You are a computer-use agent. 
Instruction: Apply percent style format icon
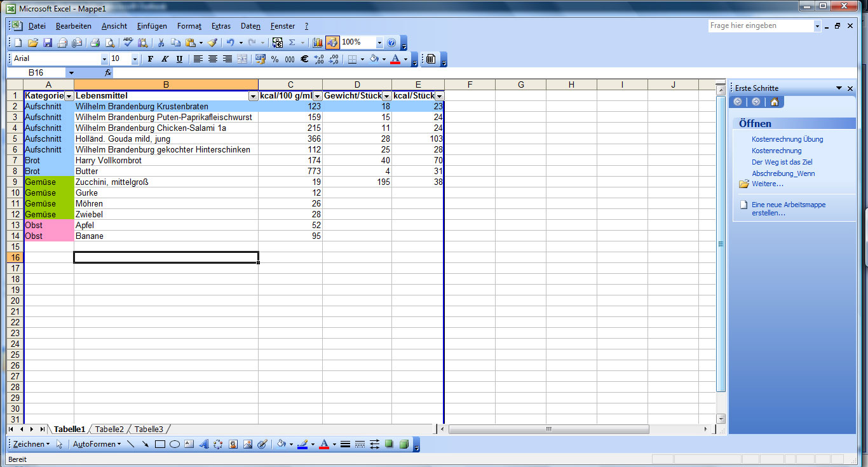pyautogui.click(x=275, y=59)
